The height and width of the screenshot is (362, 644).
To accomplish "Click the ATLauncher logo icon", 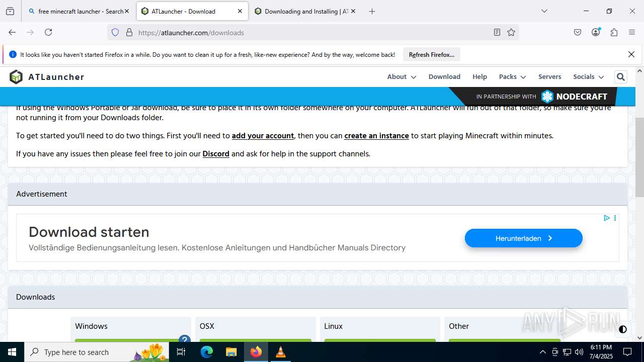I will (16, 77).
